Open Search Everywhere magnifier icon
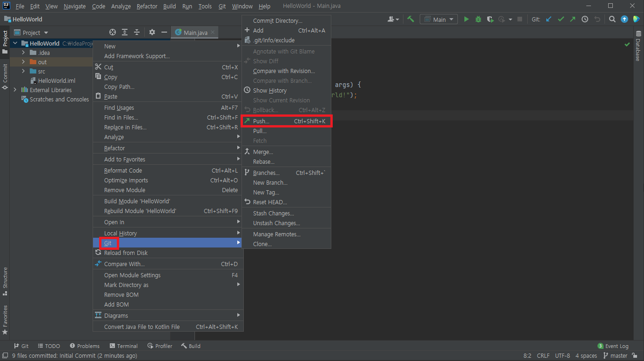644x361 pixels. 612,19
